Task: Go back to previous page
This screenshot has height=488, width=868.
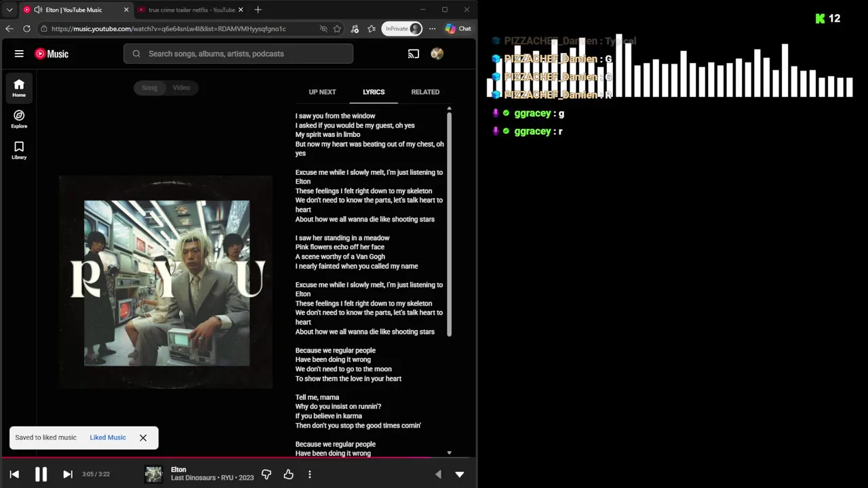Action: pyautogui.click(x=9, y=28)
